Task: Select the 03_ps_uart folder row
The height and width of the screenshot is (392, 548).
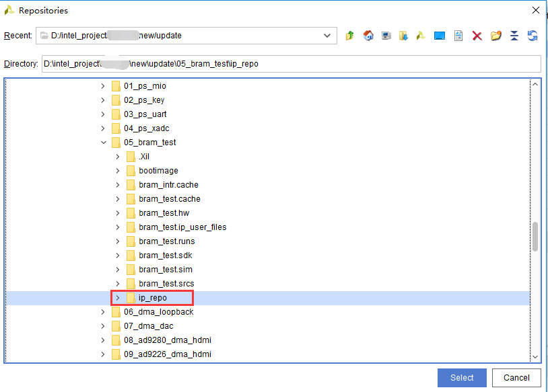Action: pos(268,114)
